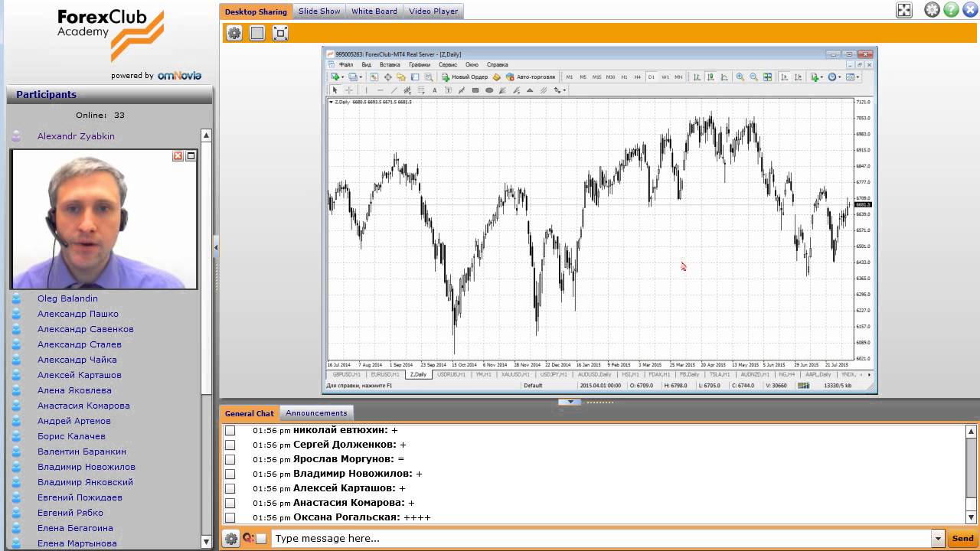
Task: Open the green help question mark icon
Action: coord(951,10)
